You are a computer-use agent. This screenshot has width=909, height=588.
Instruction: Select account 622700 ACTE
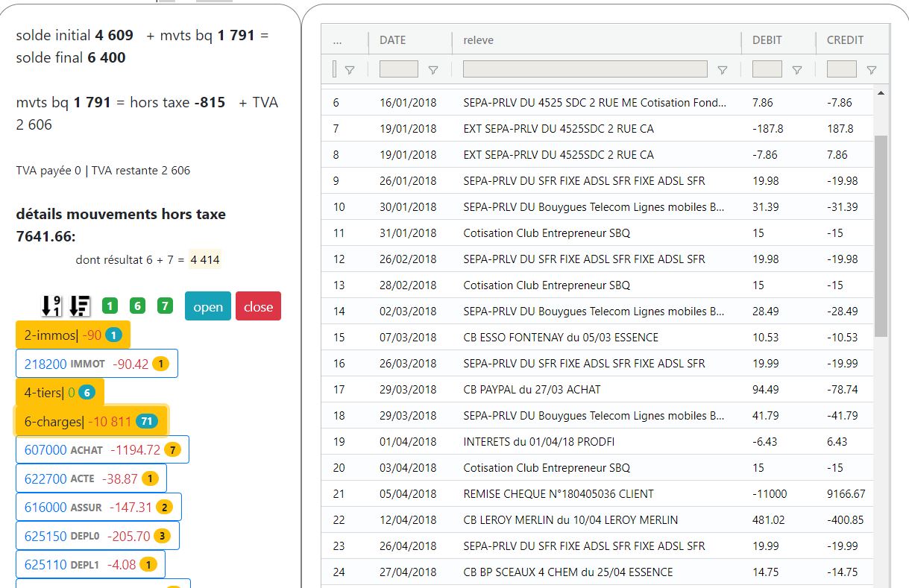[91, 478]
